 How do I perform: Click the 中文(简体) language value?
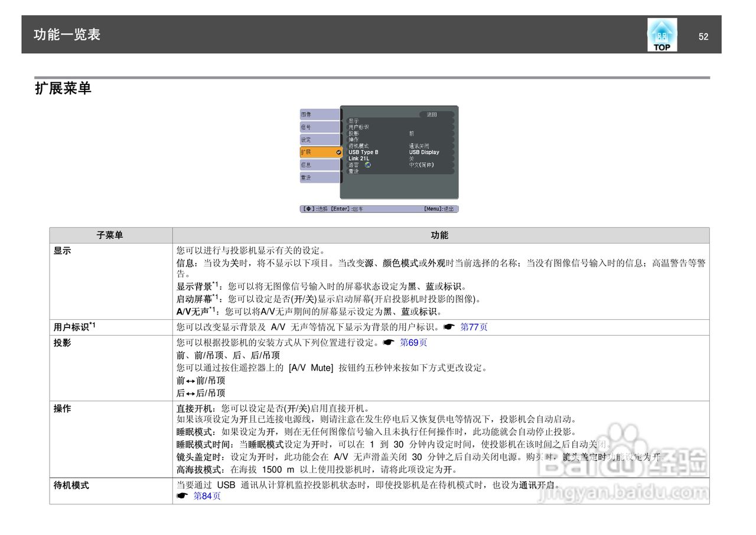[x=421, y=165]
